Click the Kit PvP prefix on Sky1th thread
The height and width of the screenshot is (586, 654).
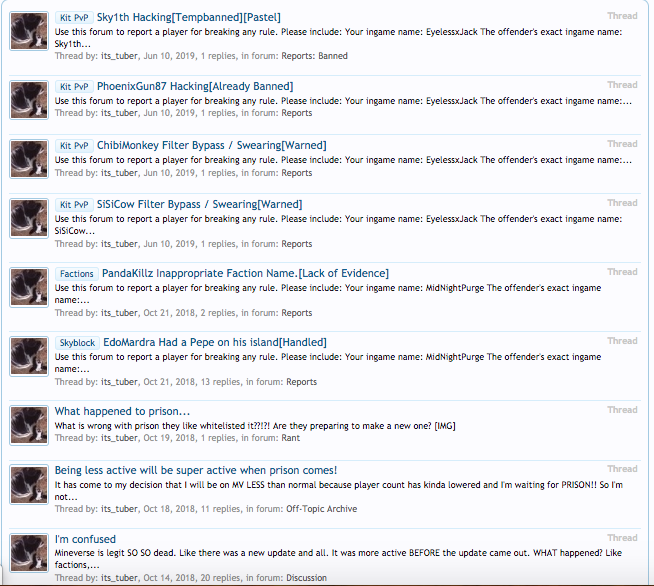(x=74, y=18)
